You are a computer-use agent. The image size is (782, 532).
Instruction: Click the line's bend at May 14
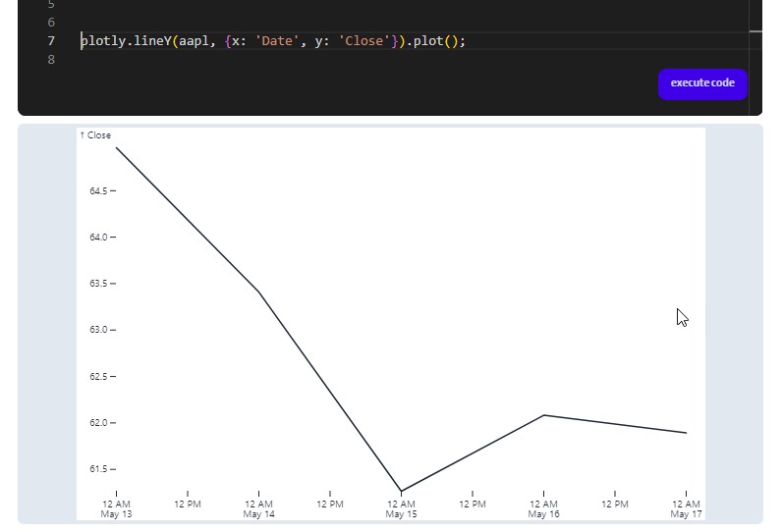(258, 292)
